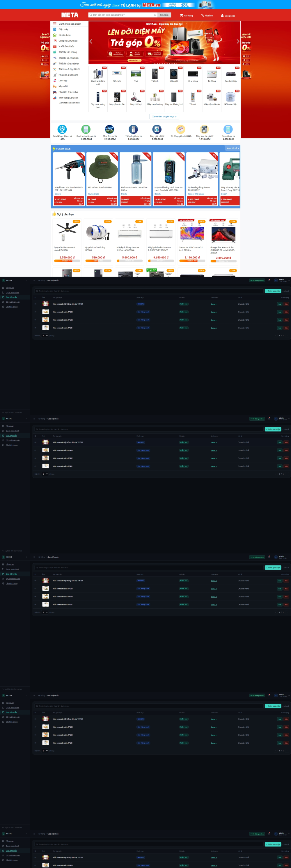291x868 pixels.
Task: Open the Xem tất cả danh mục link
Action: coord(70,103)
